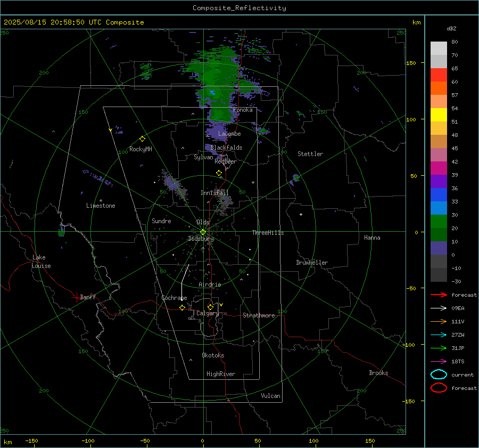
Task: Click the Airdrie label
Action: point(210,284)
